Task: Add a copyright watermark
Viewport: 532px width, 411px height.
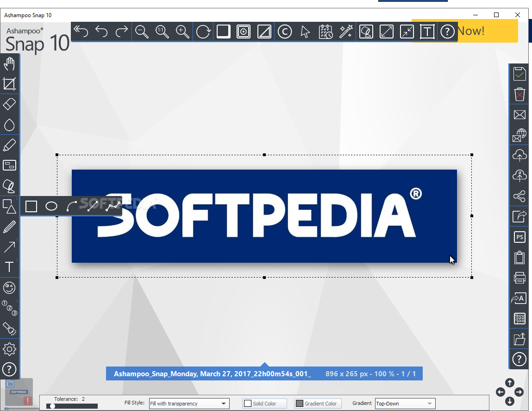Action: 285,32
